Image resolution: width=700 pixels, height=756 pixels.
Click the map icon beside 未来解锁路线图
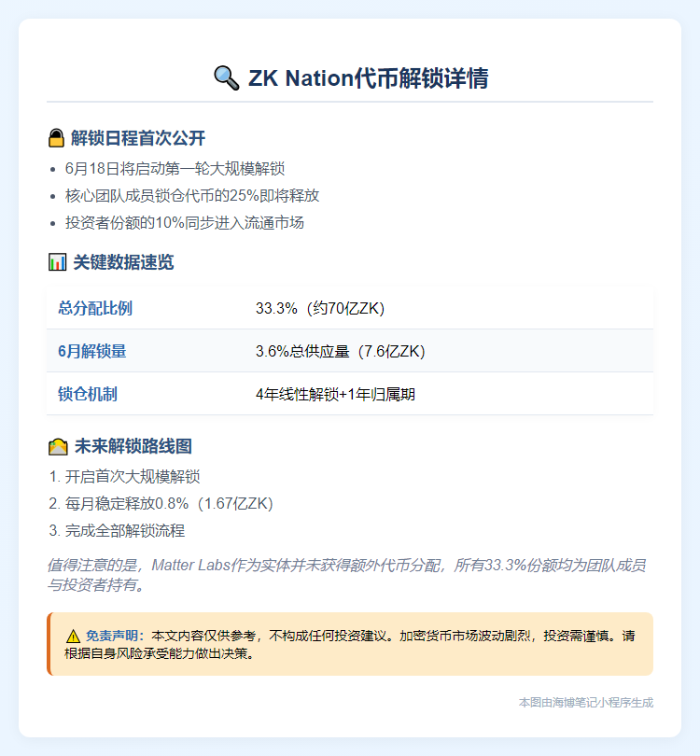point(58,446)
